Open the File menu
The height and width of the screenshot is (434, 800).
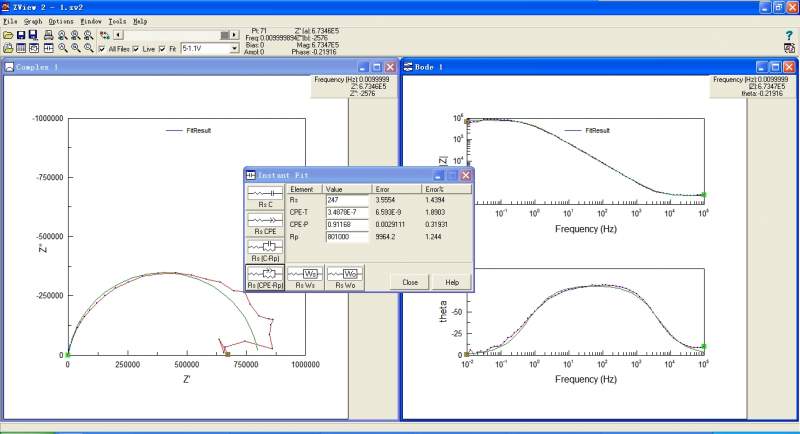click(10, 21)
